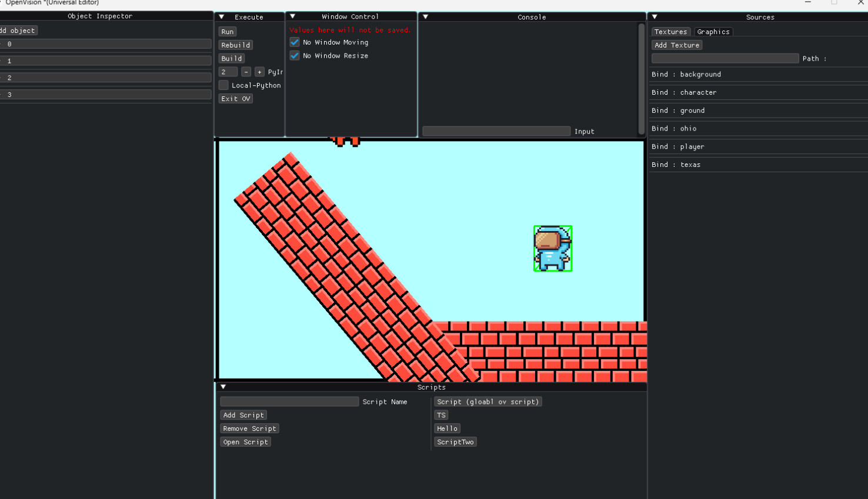Collapse the Execute panel
This screenshot has width=868, height=499.
[x=221, y=16]
